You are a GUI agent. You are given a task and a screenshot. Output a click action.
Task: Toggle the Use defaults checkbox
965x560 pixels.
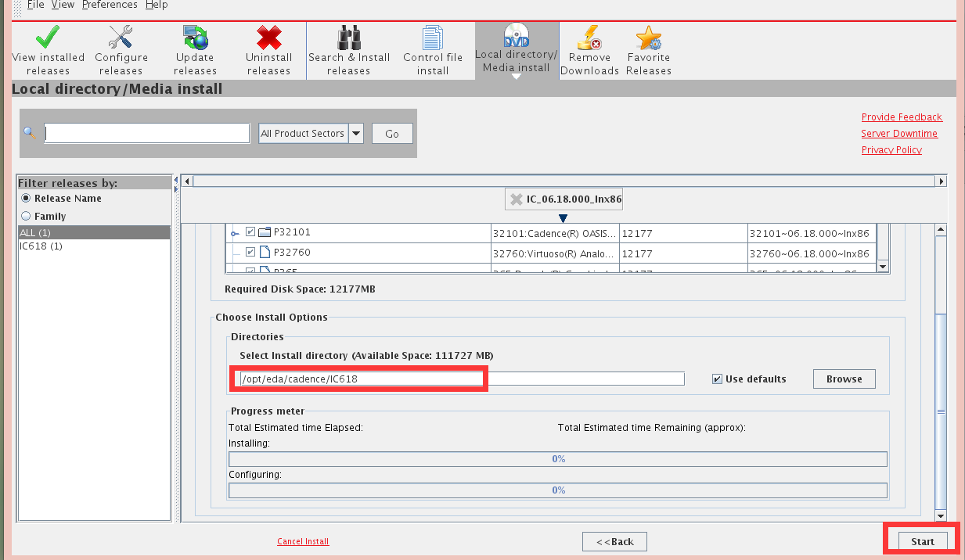point(717,379)
